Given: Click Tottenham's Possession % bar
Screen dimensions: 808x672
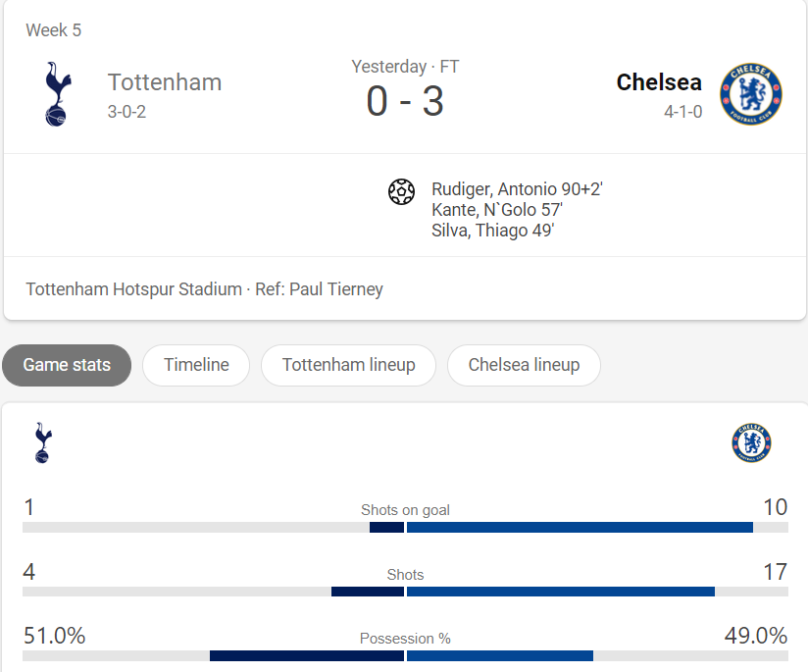Looking at the screenshot, I should click(x=307, y=656).
